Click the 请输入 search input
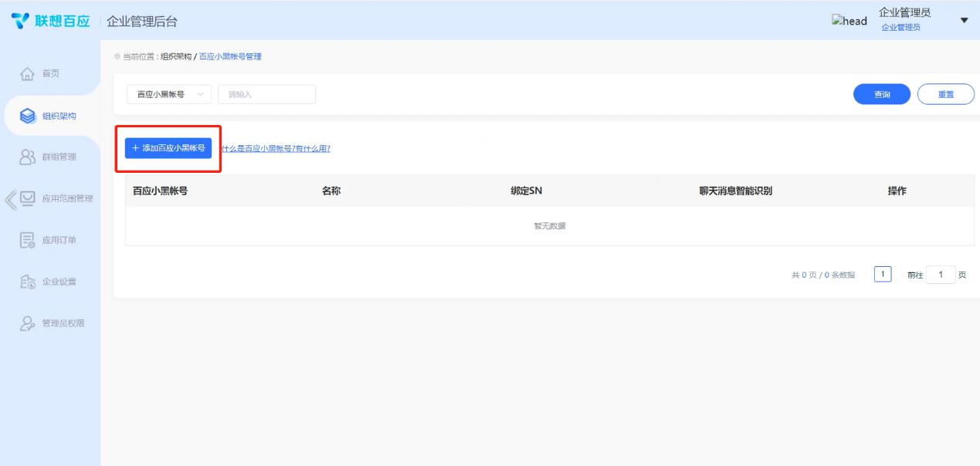 [x=267, y=94]
